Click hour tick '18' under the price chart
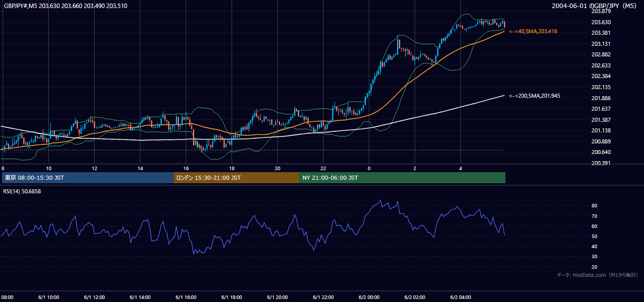Viewport: 644px width, 302px height. coord(232,168)
